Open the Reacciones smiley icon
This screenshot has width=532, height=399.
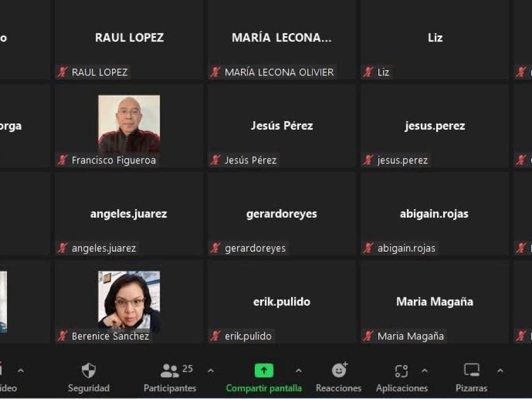click(x=339, y=370)
